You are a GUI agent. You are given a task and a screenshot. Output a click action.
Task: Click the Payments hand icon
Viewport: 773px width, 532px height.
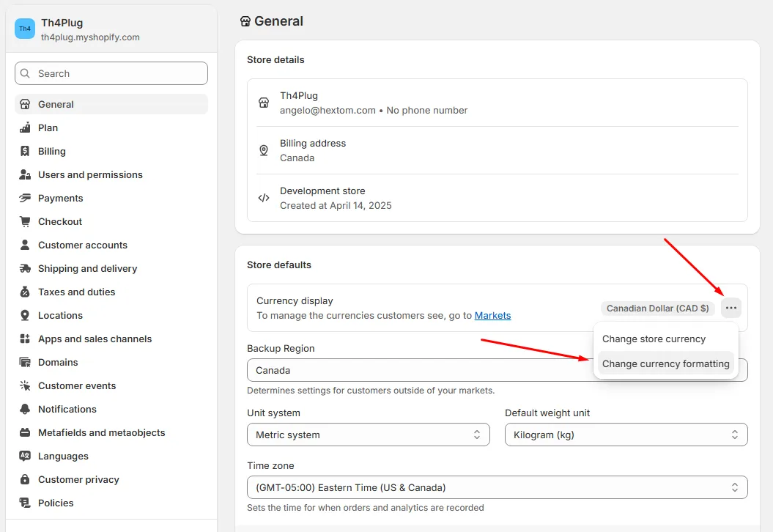25,198
